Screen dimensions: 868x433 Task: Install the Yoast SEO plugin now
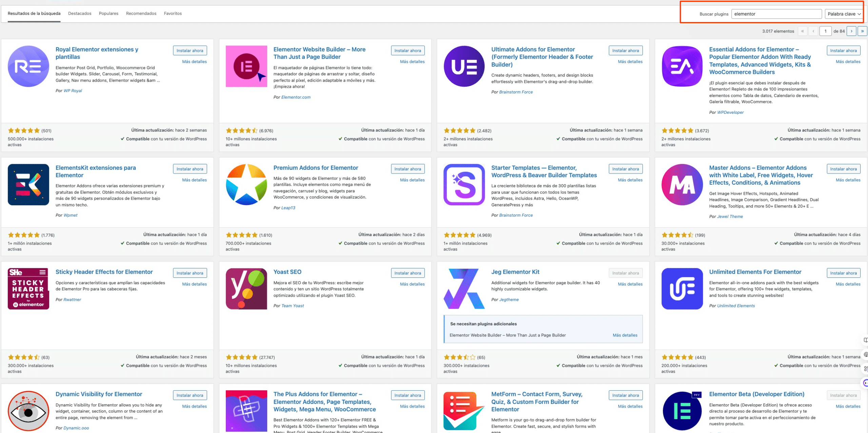click(x=408, y=273)
